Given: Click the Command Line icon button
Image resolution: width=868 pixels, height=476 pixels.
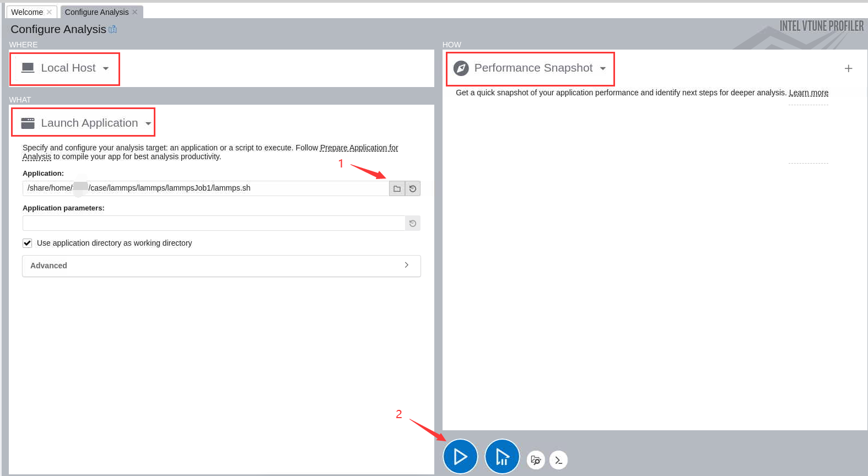Looking at the screenshot, I should coord(558,459).
